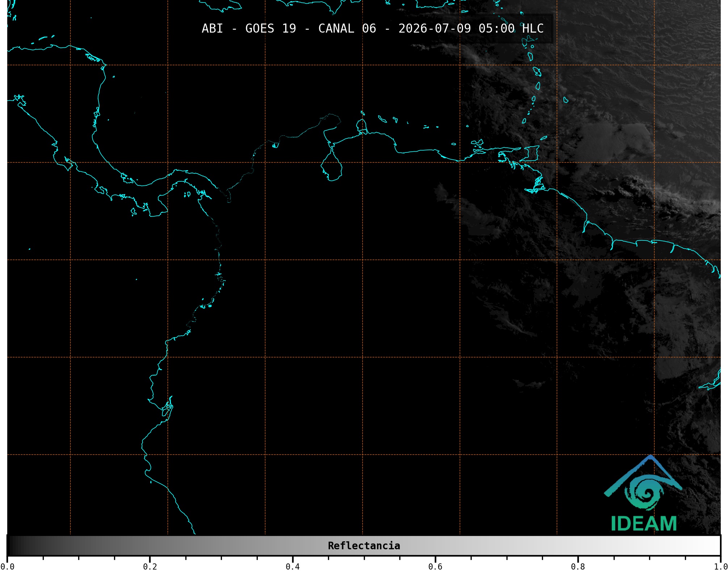Click the 0.8 colorbar tick label

[x=578, y=566]
